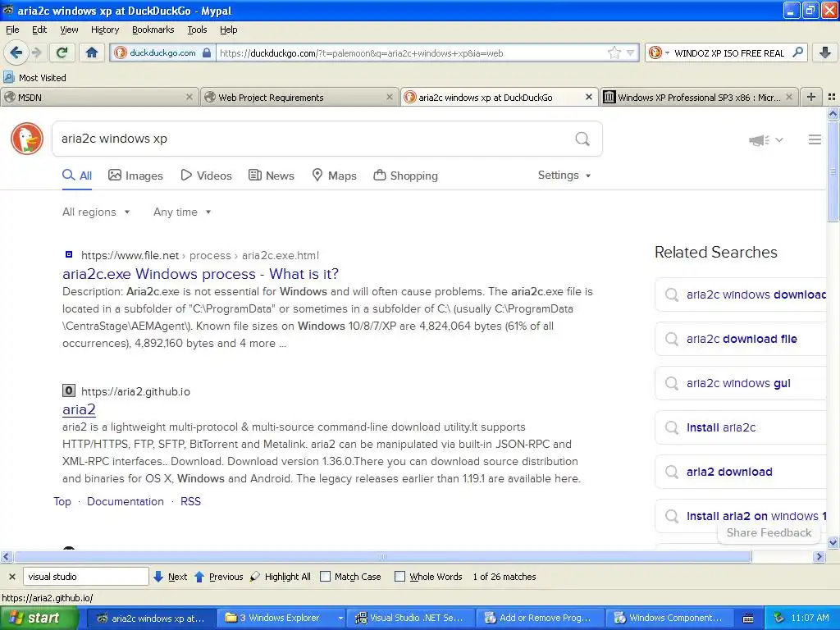Open the Settings dropdown
This screenshot has height=630, width=840.
pos(564,176)
